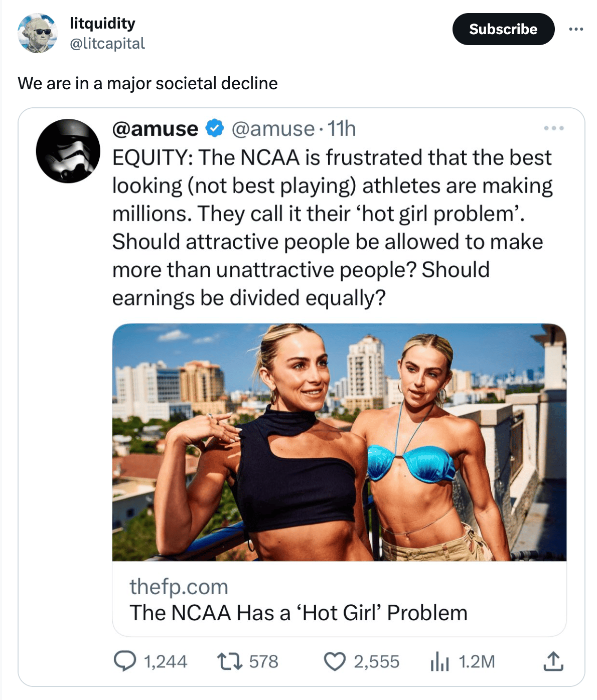Open the main post's three-dot menu
This screenshot has width=597, height=700.
[575, 29]
